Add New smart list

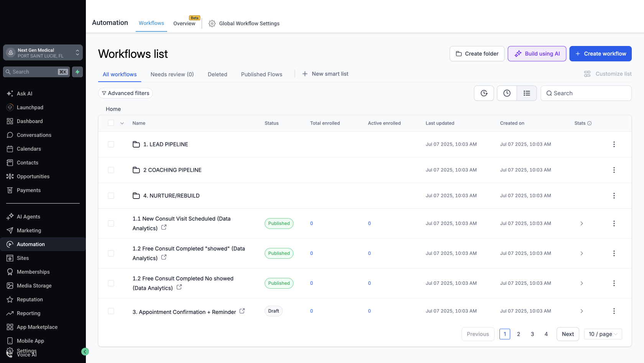(325, 74)
